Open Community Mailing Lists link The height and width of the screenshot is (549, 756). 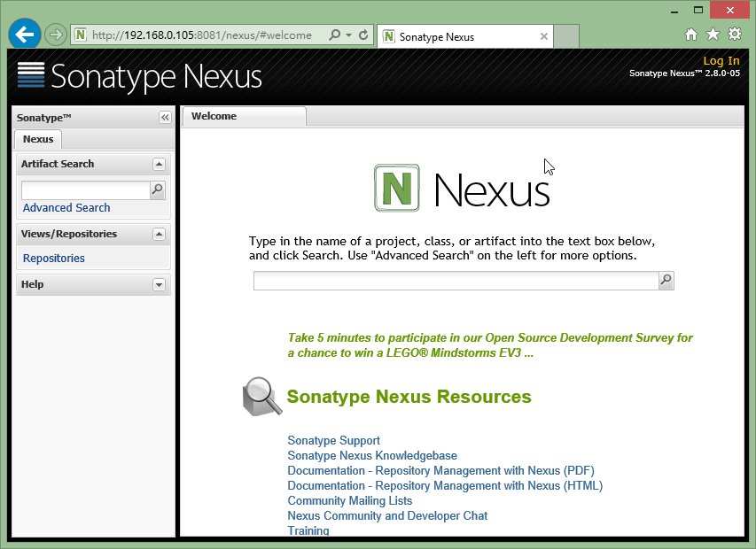350,501
